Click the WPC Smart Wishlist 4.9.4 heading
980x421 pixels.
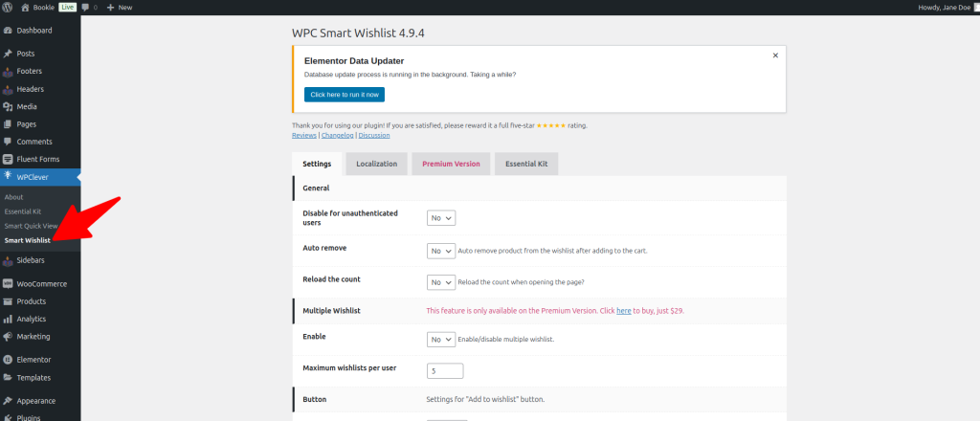pos(358,33)
